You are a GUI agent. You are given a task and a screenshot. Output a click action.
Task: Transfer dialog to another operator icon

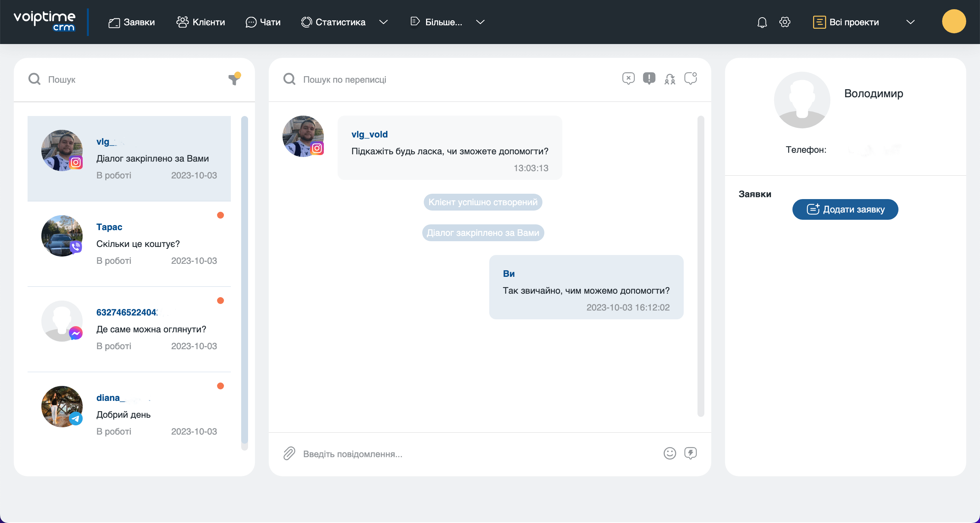pyautogui.click(x=670, y=79)
